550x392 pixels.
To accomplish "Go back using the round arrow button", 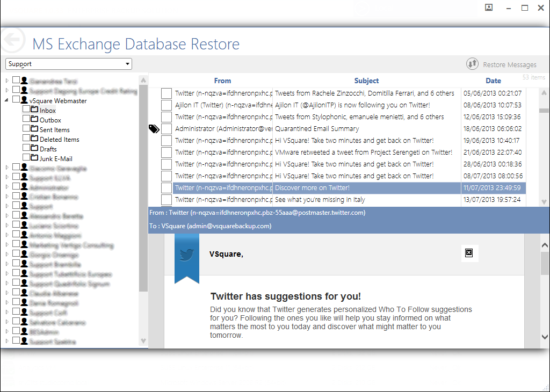I will coord(13,40).
